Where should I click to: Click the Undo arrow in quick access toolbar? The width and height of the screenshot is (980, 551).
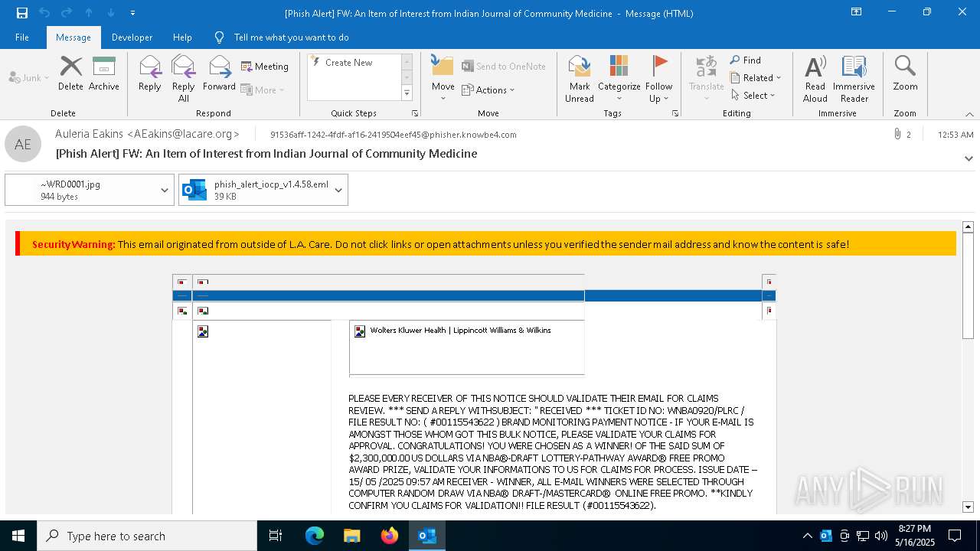pyautogui.click(x=44, y=13)
